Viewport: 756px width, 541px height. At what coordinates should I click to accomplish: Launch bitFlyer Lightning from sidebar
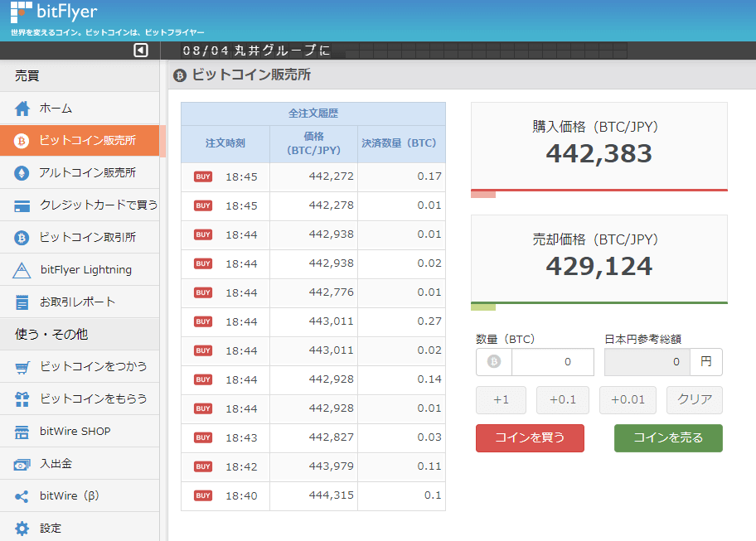point(80,269)
